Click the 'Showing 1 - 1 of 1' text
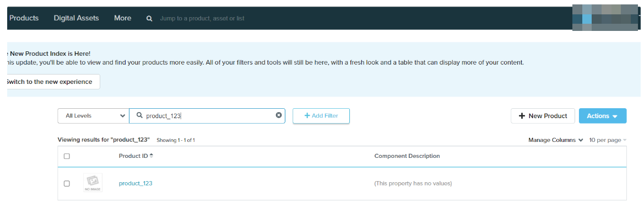 click(175, 140)
